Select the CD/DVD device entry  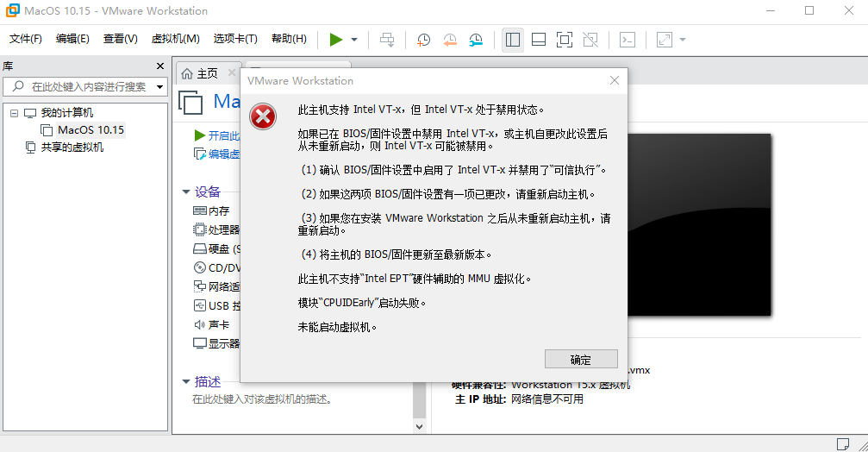216,267
